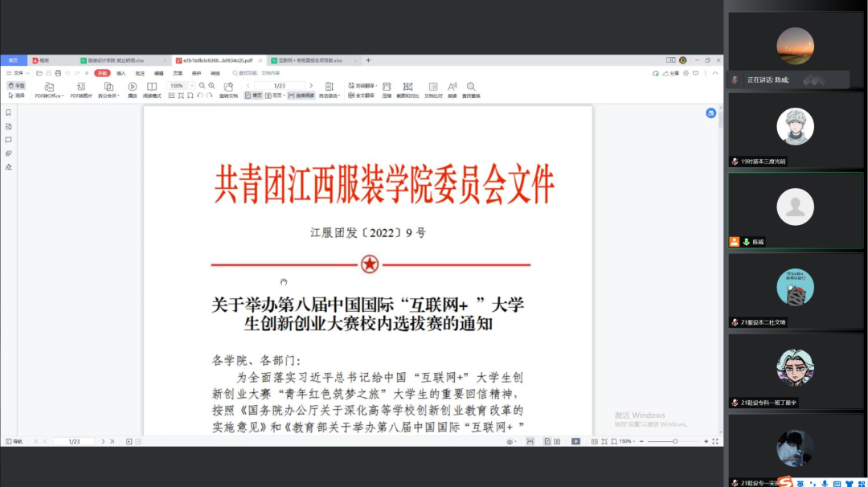Click the 旋转文档 rotate document icon
868x487 pixels.
pyautogui.click(x=228, y=87)
